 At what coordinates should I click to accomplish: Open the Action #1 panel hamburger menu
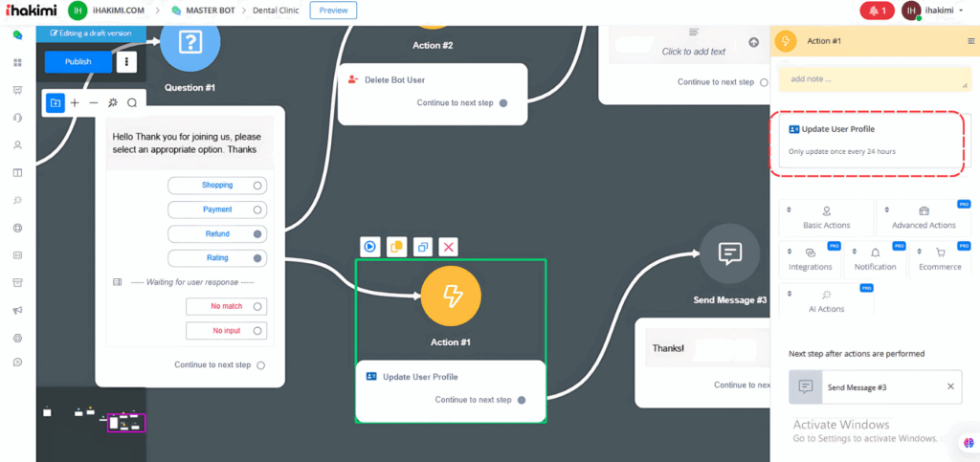(971, 41)
